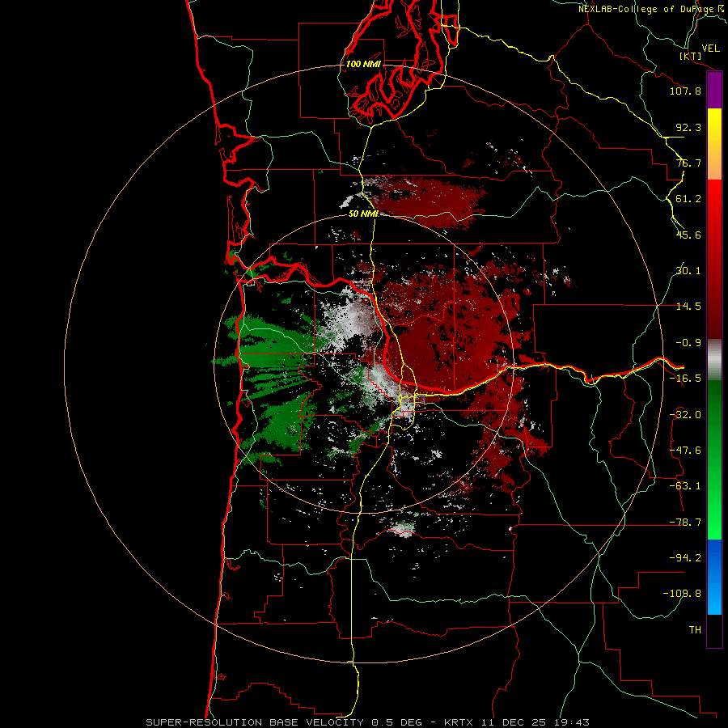Pick the purple segment of the color bar

point(714,91)
